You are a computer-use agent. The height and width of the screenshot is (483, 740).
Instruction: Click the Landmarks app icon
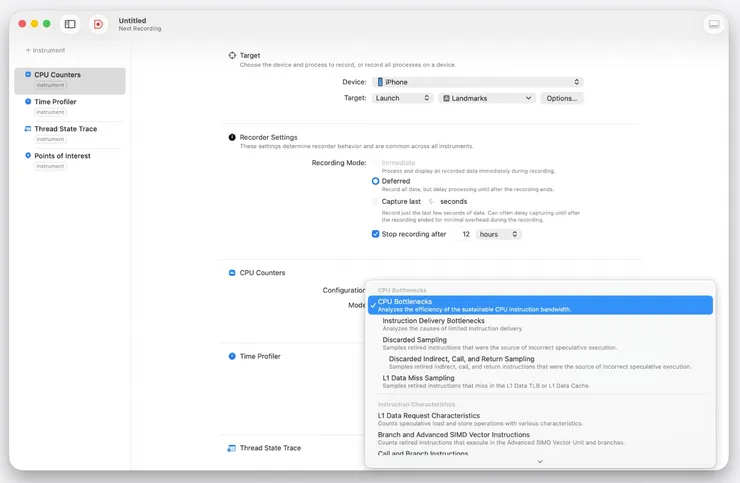pos(446,98)
